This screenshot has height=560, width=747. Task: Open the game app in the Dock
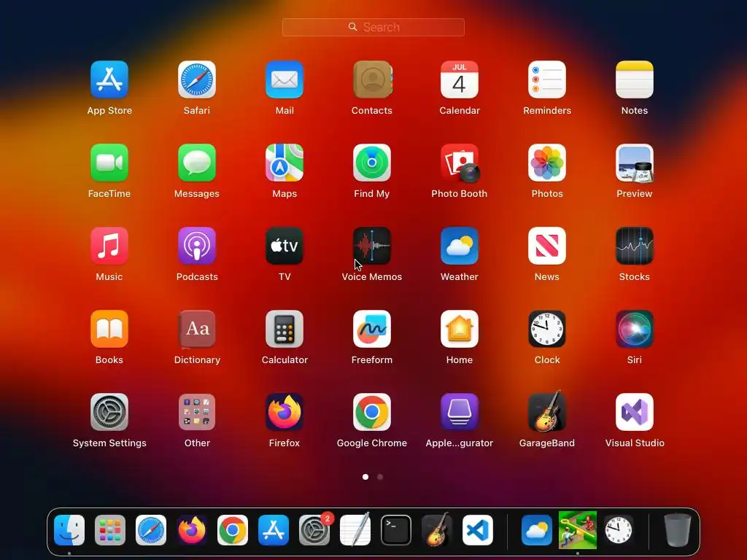578,530
